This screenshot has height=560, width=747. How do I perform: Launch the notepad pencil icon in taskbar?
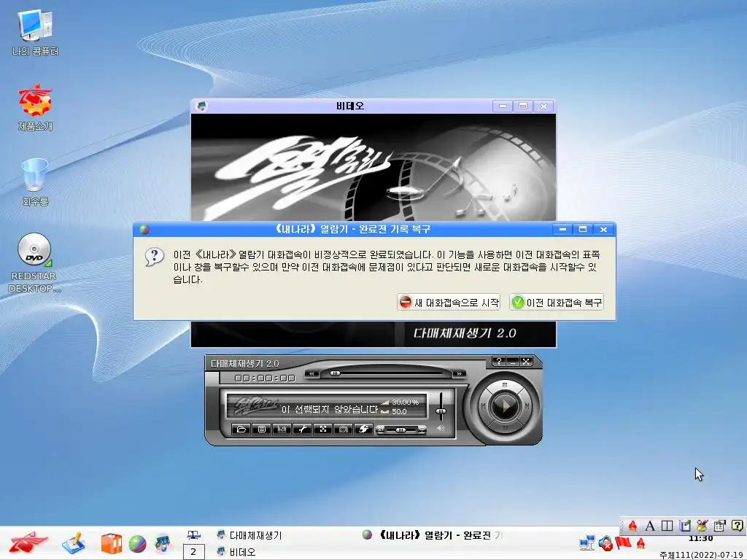[74, 543]
